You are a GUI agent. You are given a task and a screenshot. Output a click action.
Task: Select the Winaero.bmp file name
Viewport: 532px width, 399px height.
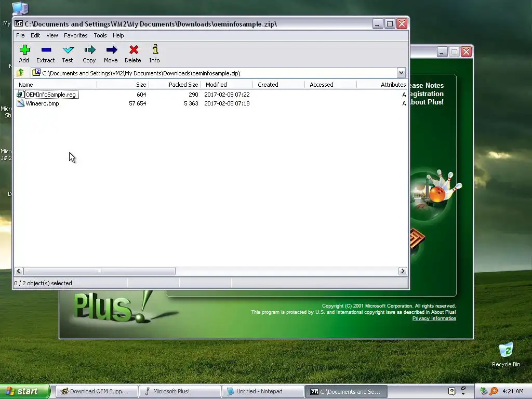pyautogui.click(x=43, y=103)
